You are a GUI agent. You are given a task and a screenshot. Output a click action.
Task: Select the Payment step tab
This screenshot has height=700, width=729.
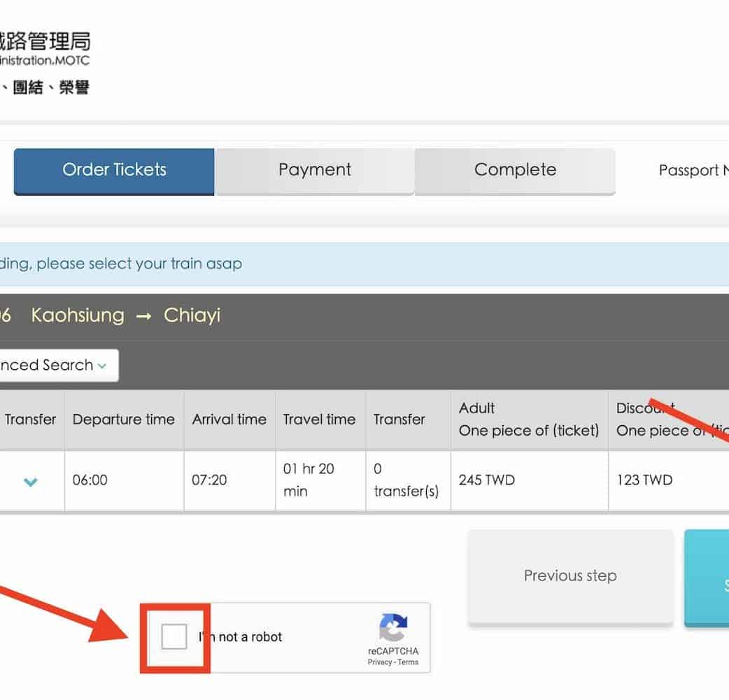[314, 170]
